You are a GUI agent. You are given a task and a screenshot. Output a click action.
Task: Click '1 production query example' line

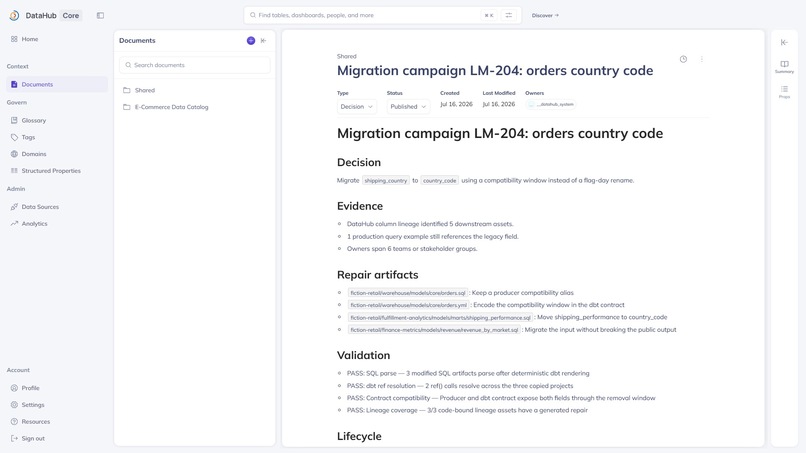point(433,237)
